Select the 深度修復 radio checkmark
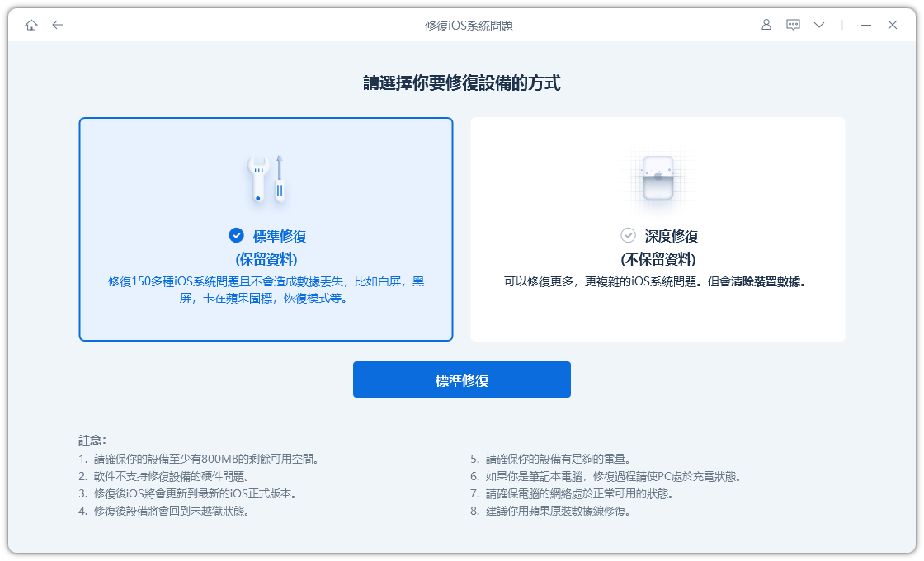The width and height of the screenshot is (924, 561). point(628,236)
